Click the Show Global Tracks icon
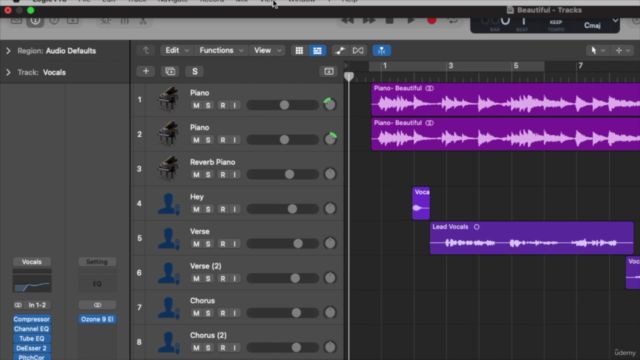Viewport: 640px width, 360px height. (x=329, y=71)
